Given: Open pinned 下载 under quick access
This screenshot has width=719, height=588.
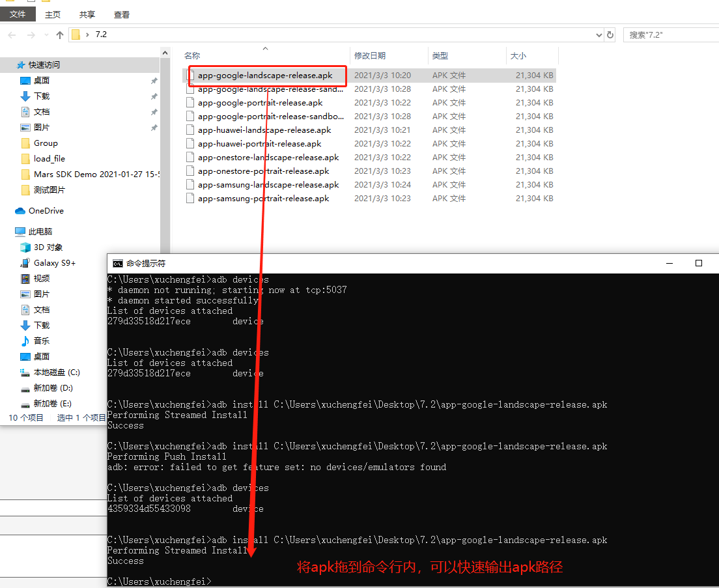Looking at the screenshot, I should tap(41, 96).
